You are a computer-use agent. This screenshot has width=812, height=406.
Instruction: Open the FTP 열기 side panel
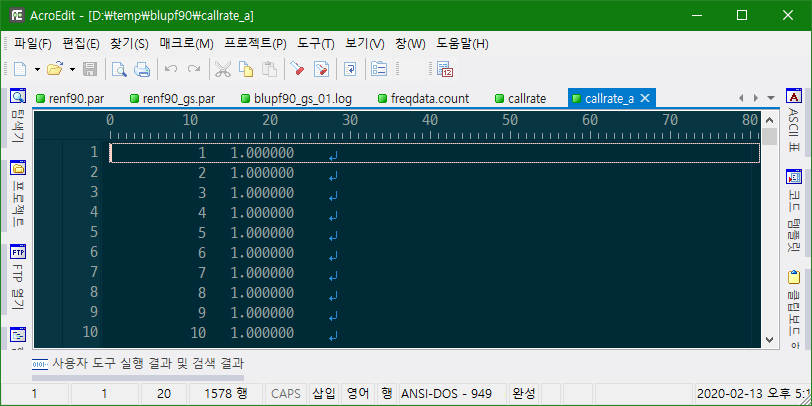coord(18,278)
